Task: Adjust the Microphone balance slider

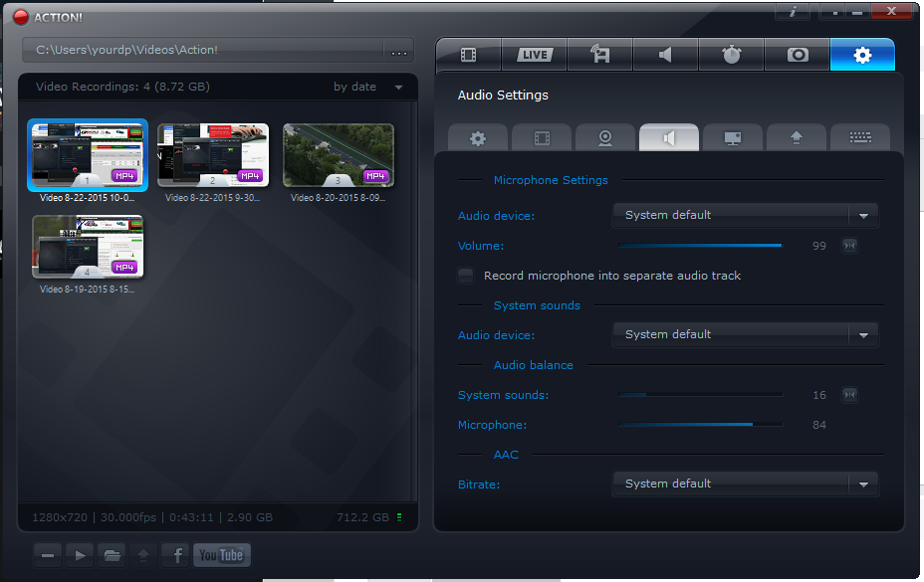Action: point(700,424)
